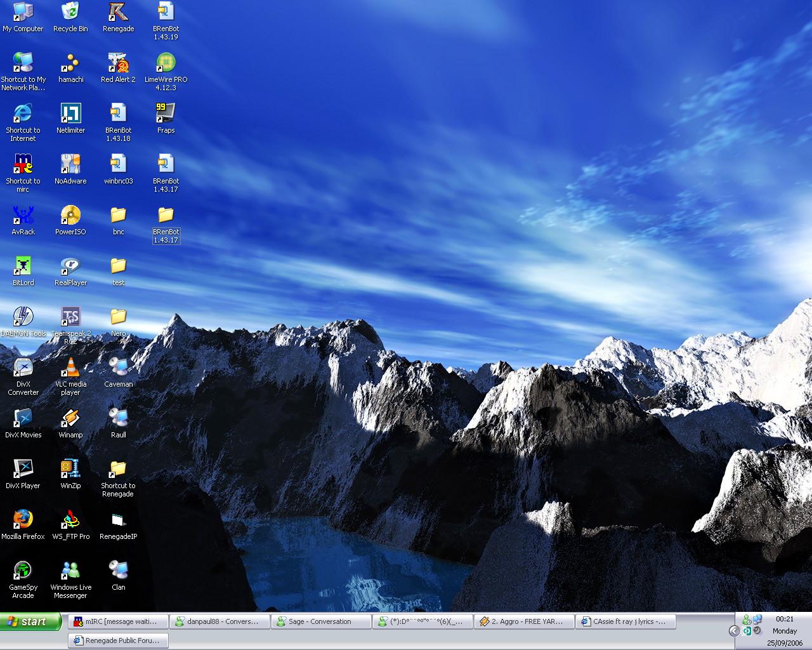
Task: Switch to Sage - Conversation taskbar button
Action: 321,621
